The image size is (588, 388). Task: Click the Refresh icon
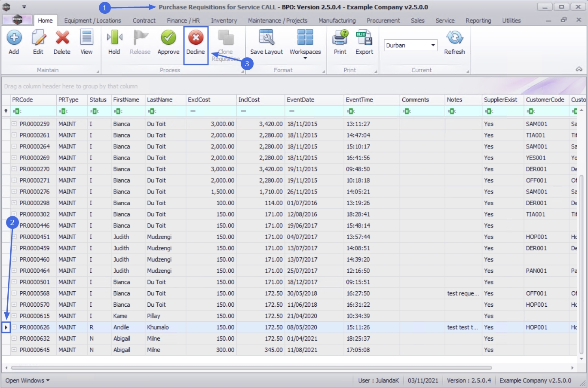(x=454, y=38)
